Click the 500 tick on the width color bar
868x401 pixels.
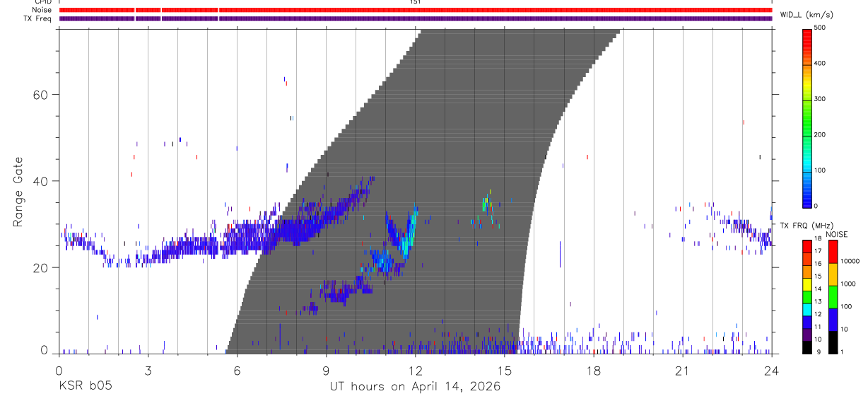[x=820, y=28]
